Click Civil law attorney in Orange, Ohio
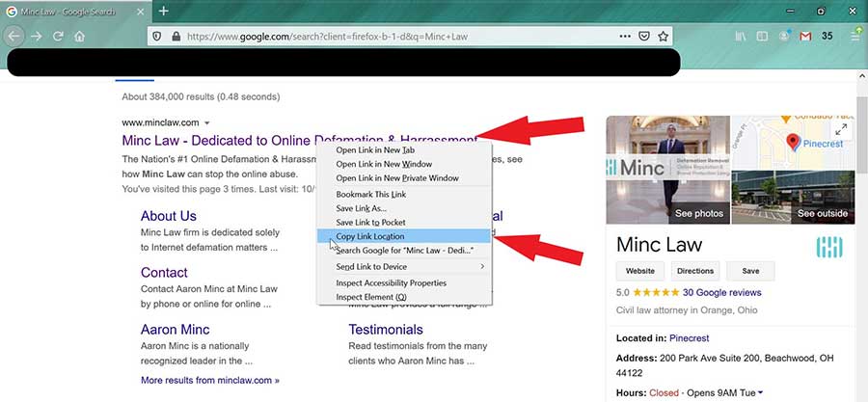Screen dimensions: 868x402 click(687, 310)
